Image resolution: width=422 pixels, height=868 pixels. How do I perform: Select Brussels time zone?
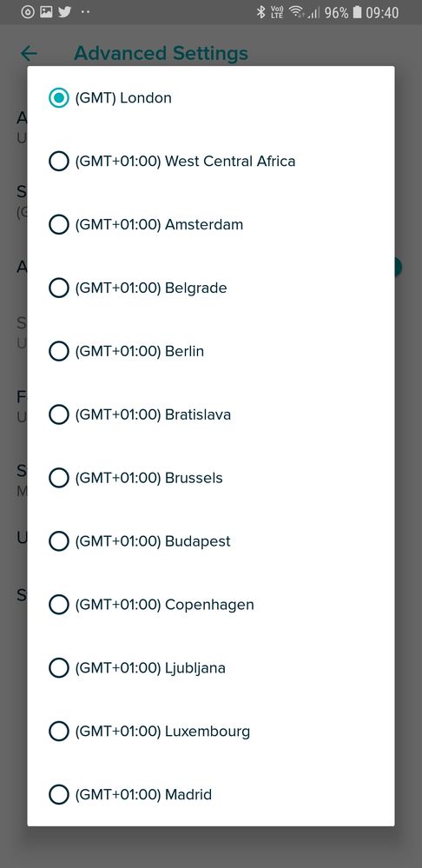coord(59,478)
